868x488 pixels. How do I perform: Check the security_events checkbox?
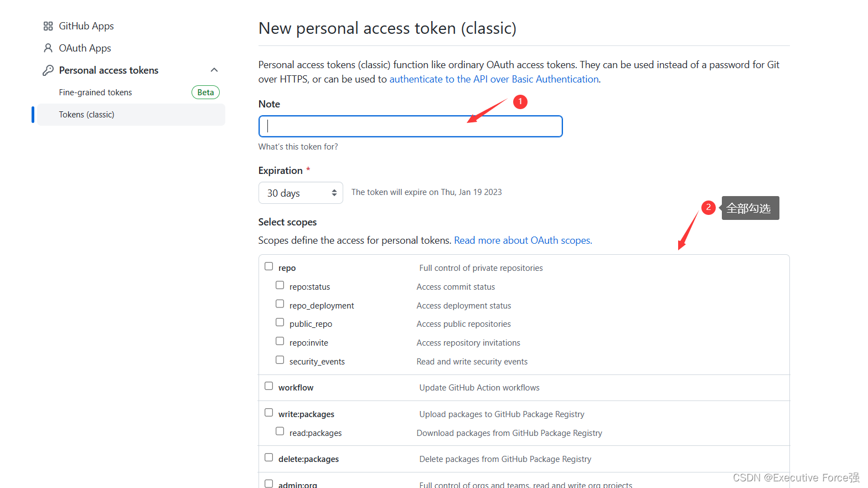click(x=280, y=360)
